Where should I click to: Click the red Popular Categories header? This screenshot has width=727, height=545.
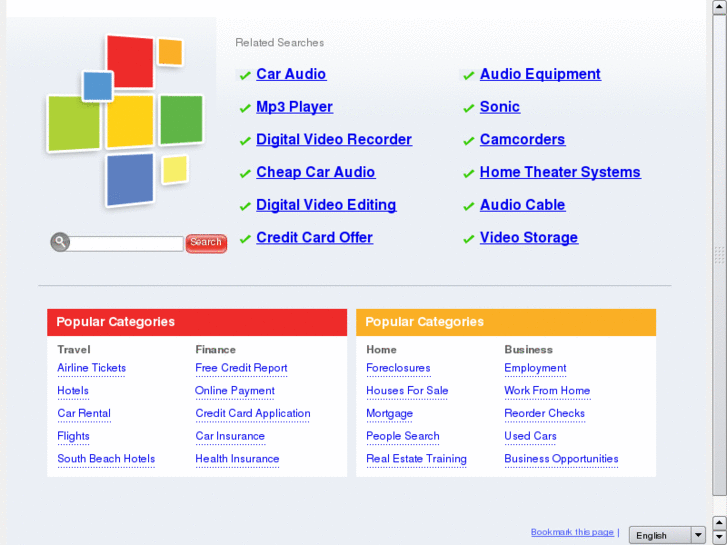(197, 322)
